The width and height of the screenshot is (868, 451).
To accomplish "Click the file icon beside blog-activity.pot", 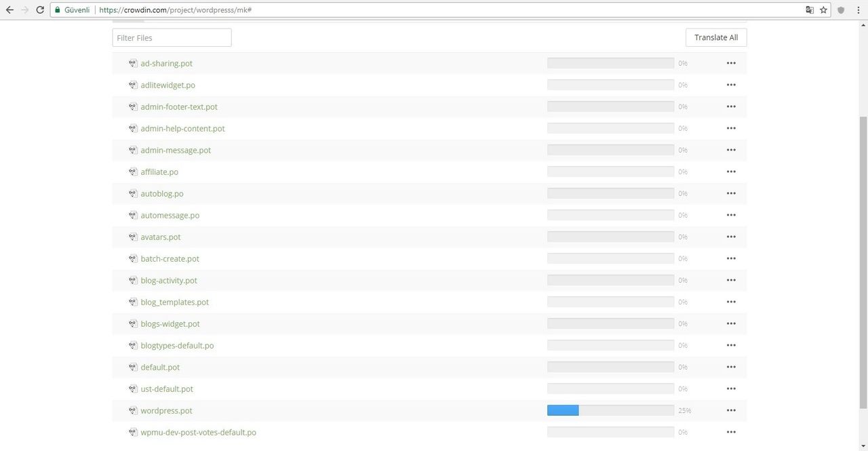I will tap(133, 280).
